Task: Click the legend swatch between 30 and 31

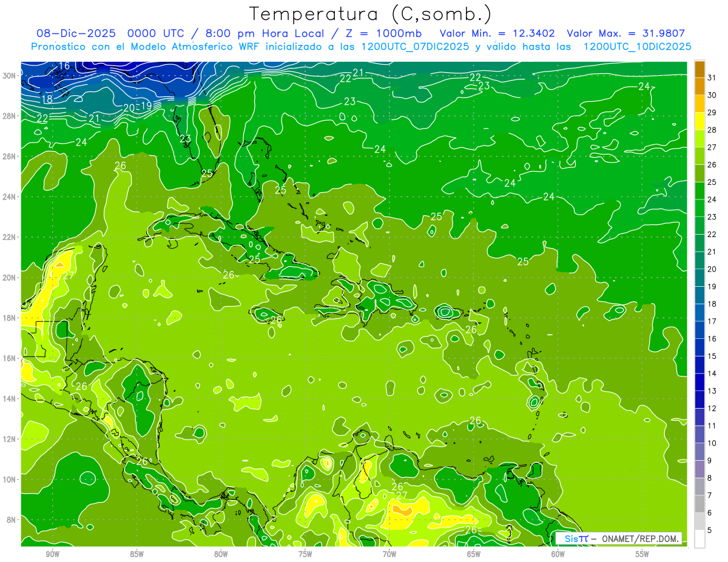Action: click(x=699, y=86)
